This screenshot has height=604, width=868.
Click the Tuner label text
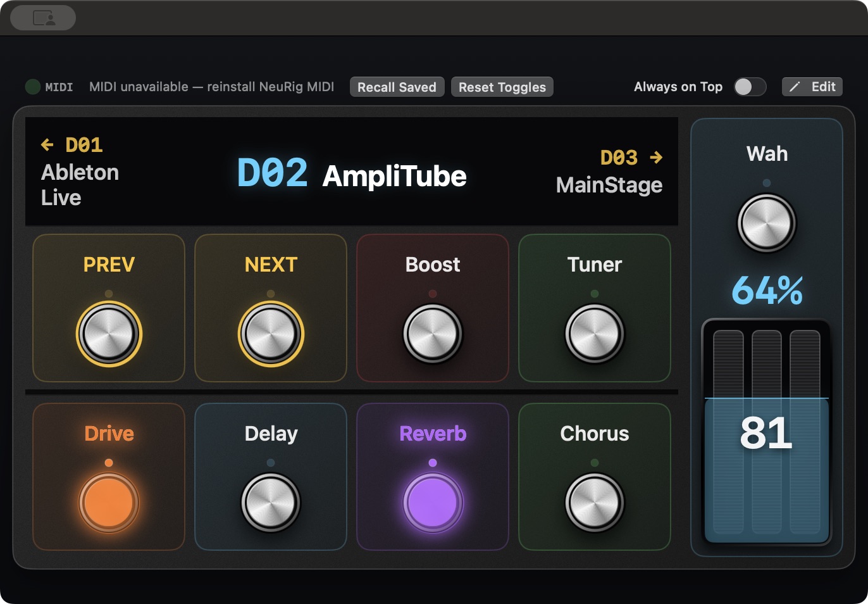coord(595,265)
